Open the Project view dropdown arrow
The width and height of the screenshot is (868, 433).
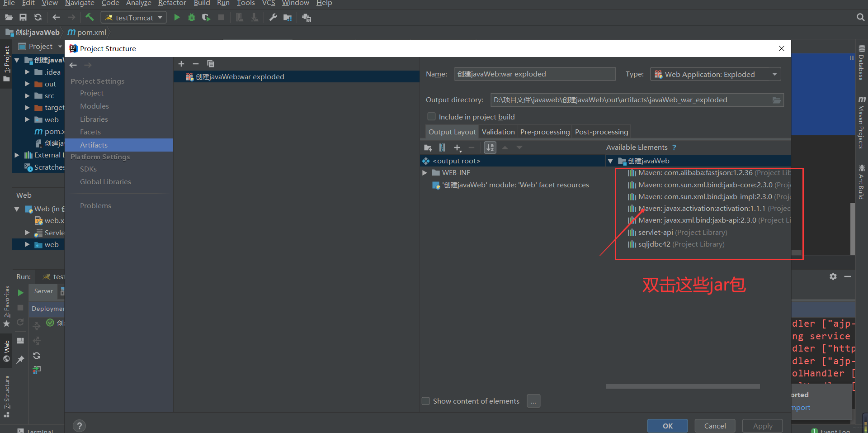click(x=60, y=46)
